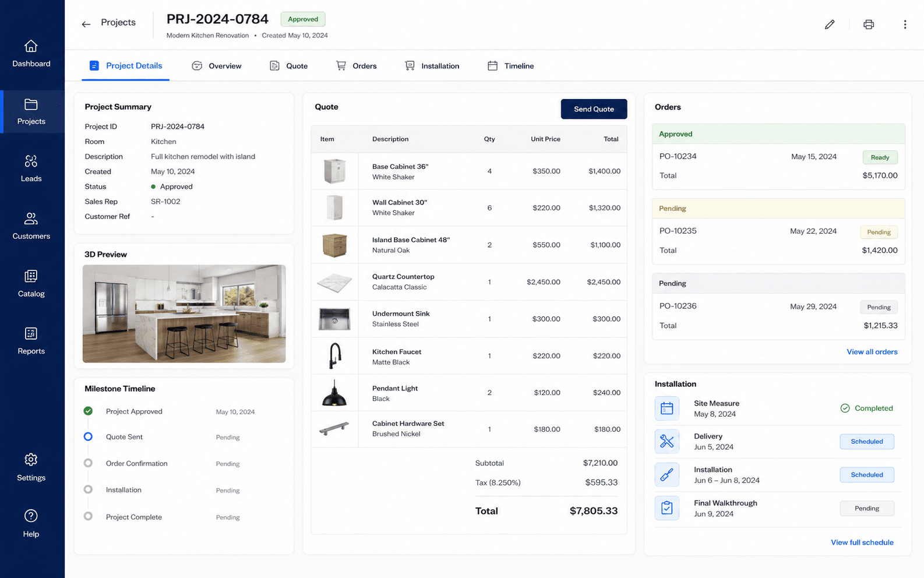924x578 pixels.
Task: Click the Tax amount $595.33
Action: [601, 482]
